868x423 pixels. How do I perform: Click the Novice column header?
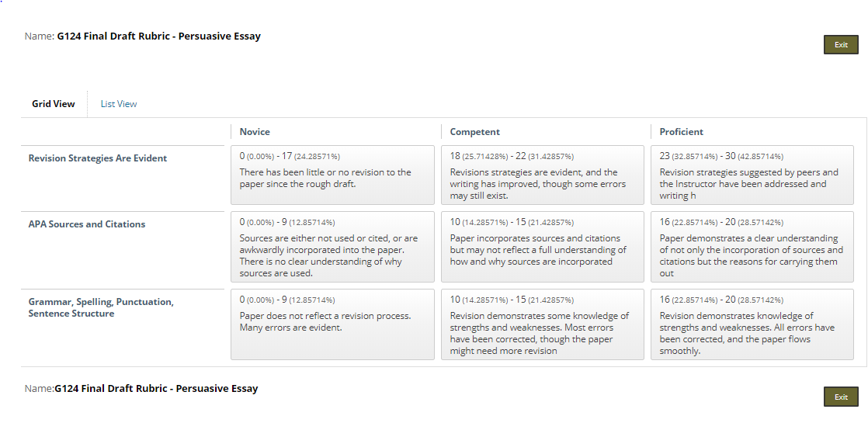[x=255, y=132]
